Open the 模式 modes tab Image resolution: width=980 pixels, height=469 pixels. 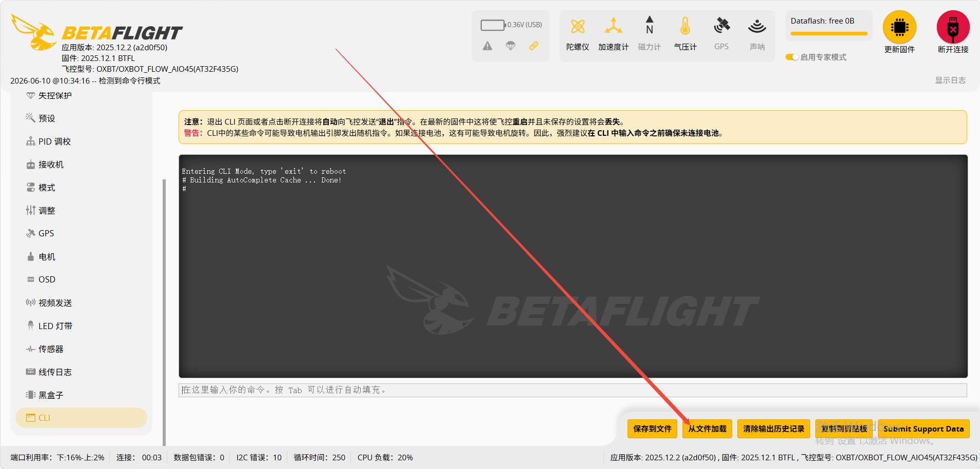81,188
